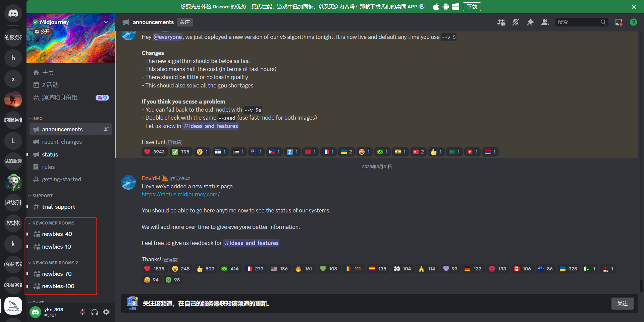The height and width of the screenshot is (322, 644).
Task: Toggle the thumbs up 509 reaction
Action: pyautogui.click(x=206, y=269)
